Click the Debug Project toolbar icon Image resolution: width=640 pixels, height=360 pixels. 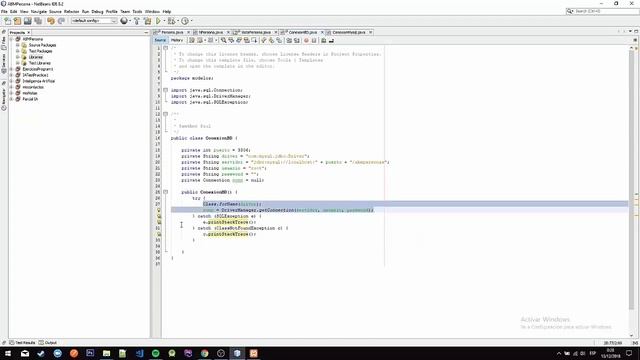171,21
